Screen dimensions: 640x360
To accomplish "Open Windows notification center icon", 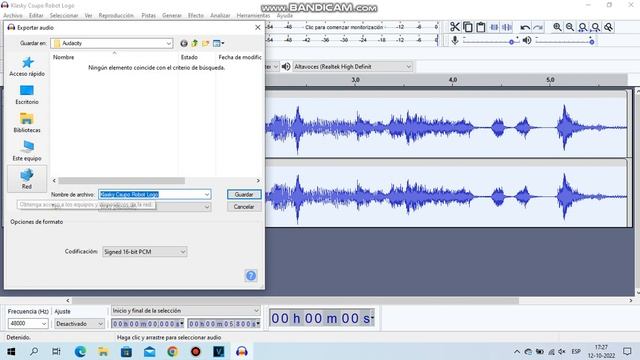I will (627, 351).
